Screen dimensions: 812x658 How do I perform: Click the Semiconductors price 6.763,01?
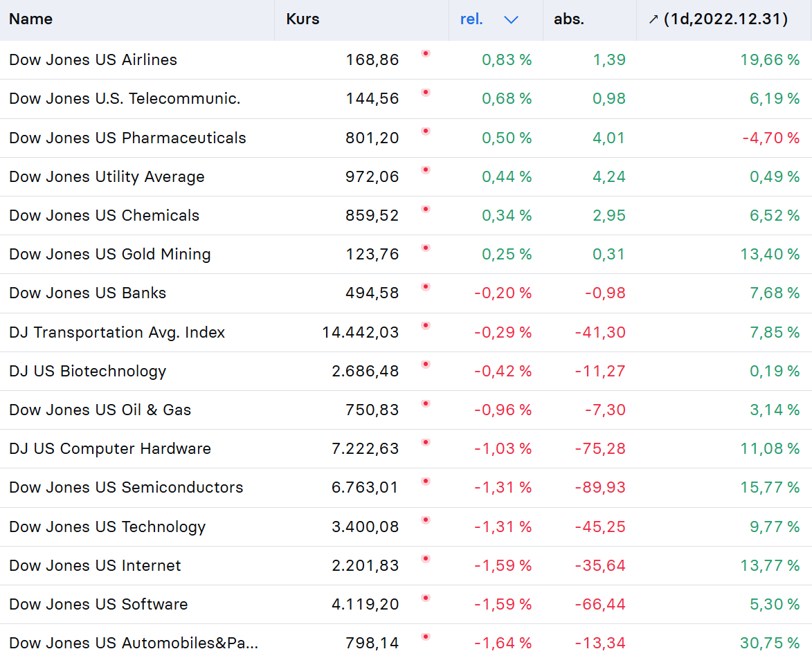click(x=365, y=487)
